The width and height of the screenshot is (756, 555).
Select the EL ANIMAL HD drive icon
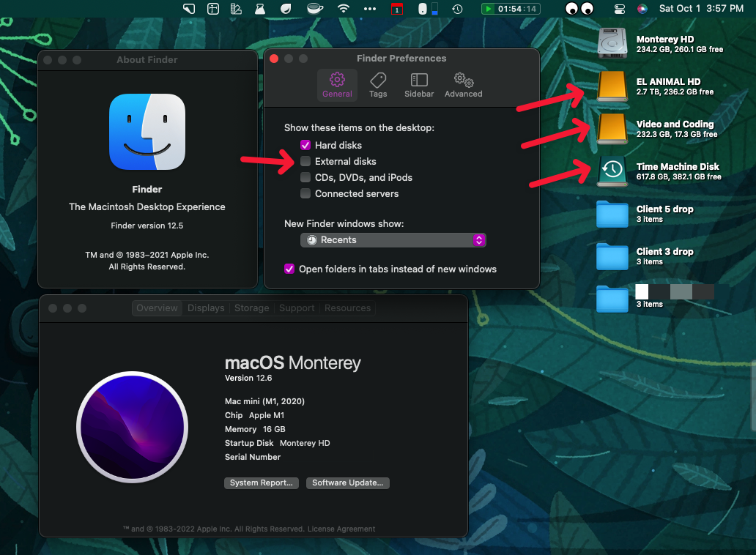[612, 86]
